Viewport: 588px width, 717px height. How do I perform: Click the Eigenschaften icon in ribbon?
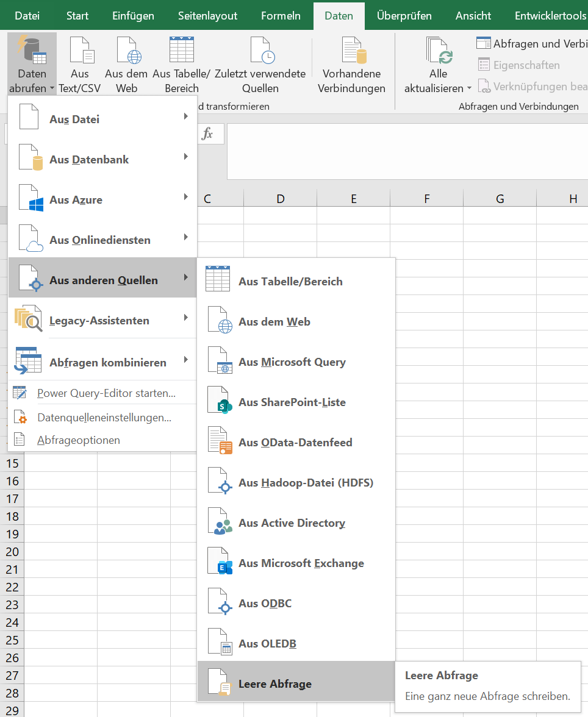click(484, 65)
